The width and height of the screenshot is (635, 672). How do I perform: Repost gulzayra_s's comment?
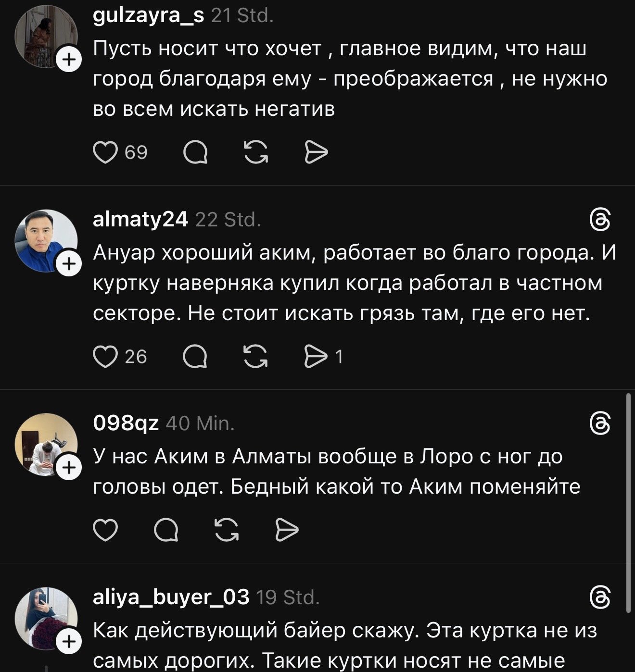click(256, 153)
